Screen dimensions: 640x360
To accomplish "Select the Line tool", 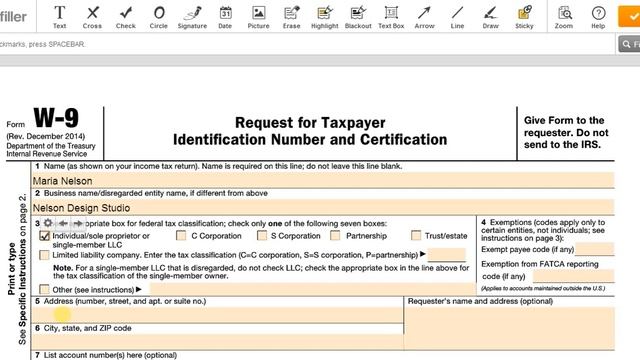I will click(x=458, y=17).
